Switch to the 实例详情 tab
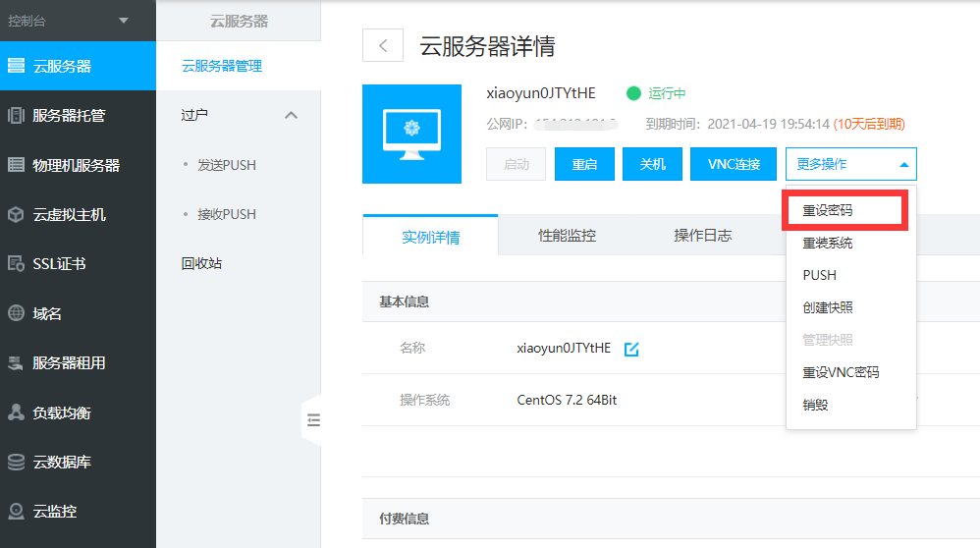This screenshot has width=980, height=548. point(431,237)
